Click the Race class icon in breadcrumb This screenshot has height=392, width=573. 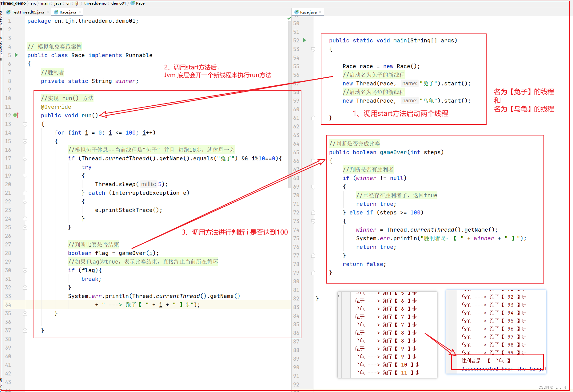133,3
